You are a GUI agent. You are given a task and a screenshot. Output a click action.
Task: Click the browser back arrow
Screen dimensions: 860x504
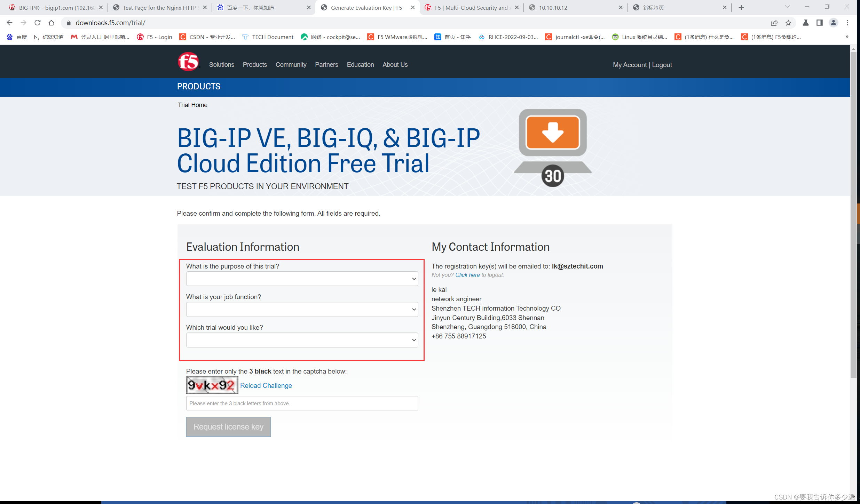pos(9,23)
